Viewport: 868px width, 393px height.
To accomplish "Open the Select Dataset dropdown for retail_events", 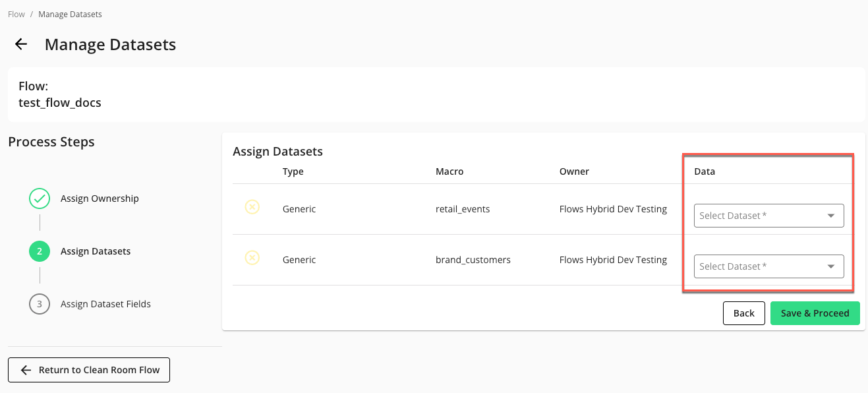I will coord(768,215).
